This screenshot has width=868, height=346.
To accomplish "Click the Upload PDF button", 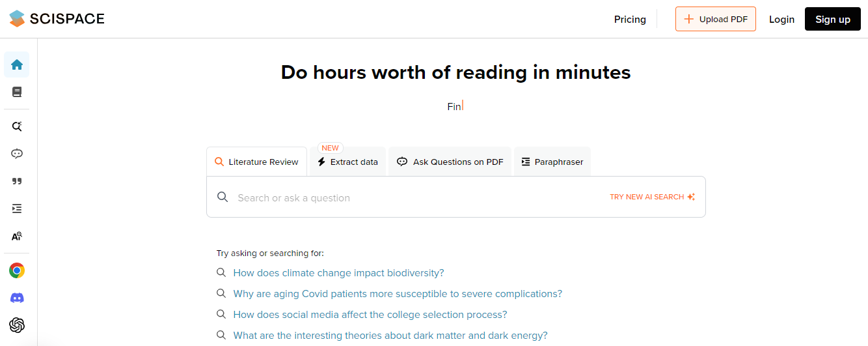I will pyautogui.click(x=716, y=19).
